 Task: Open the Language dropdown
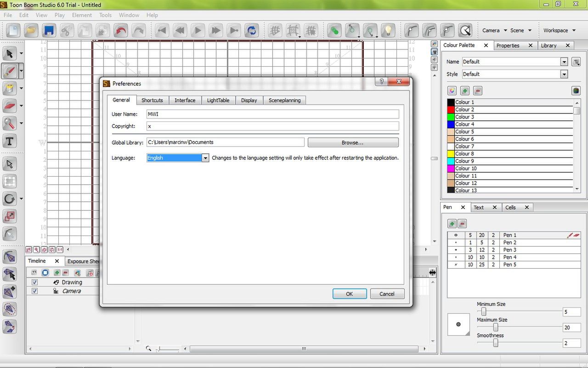click(x=205, y=158)
